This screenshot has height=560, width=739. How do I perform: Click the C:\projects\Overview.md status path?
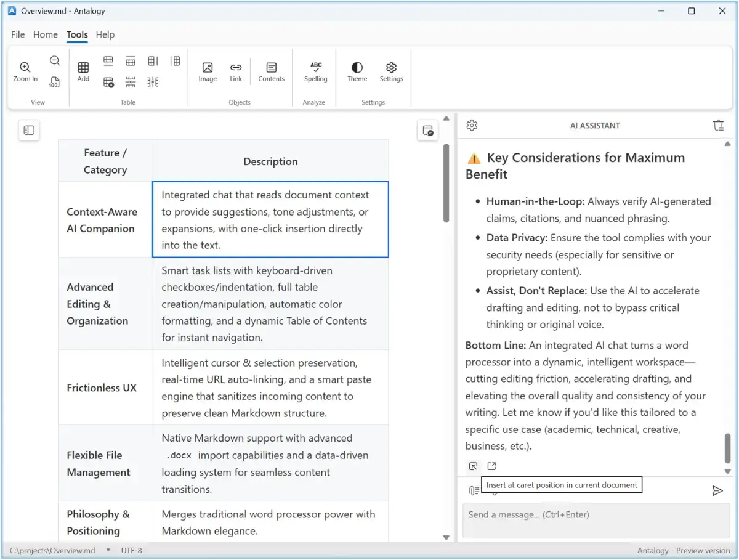point(52,550)
